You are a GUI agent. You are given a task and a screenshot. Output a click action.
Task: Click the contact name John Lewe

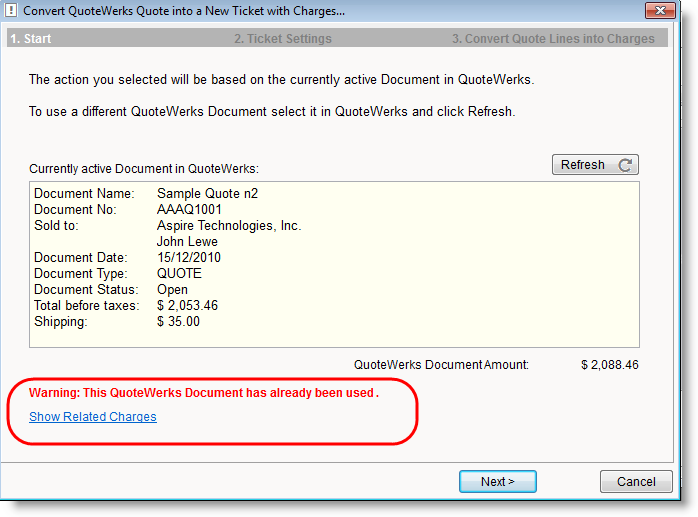point(187,242)
